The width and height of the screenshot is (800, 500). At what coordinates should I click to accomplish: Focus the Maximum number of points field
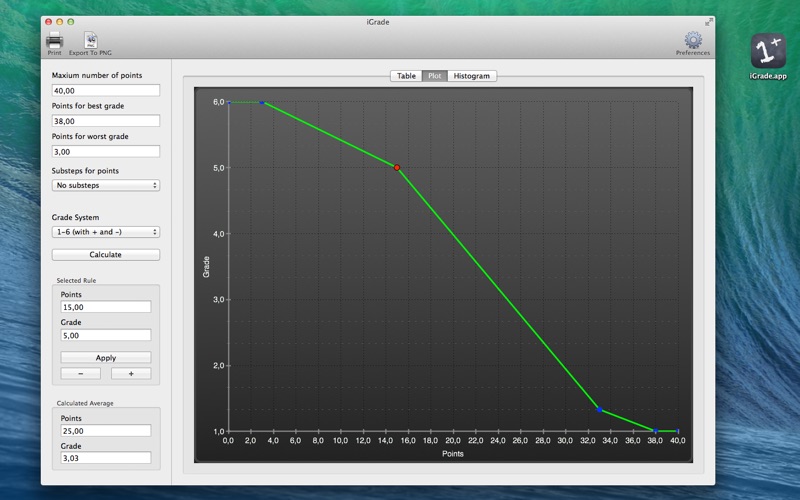[x=106, y=90]
